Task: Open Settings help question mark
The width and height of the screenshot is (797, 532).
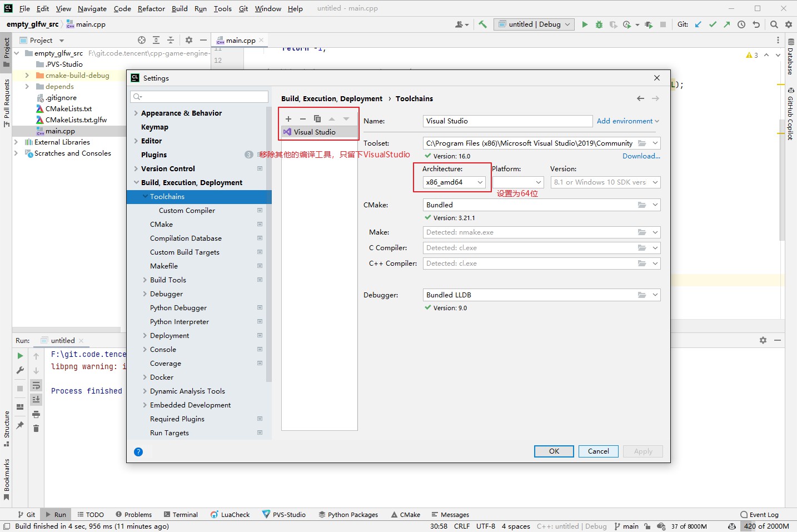Action: [x=138, y=452]
